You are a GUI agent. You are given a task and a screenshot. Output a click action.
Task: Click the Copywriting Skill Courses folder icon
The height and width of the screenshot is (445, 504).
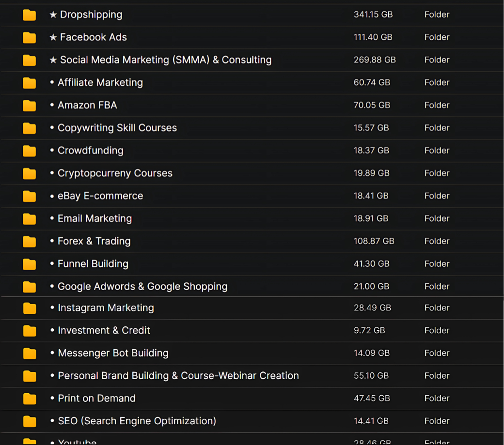coord(29,128)
